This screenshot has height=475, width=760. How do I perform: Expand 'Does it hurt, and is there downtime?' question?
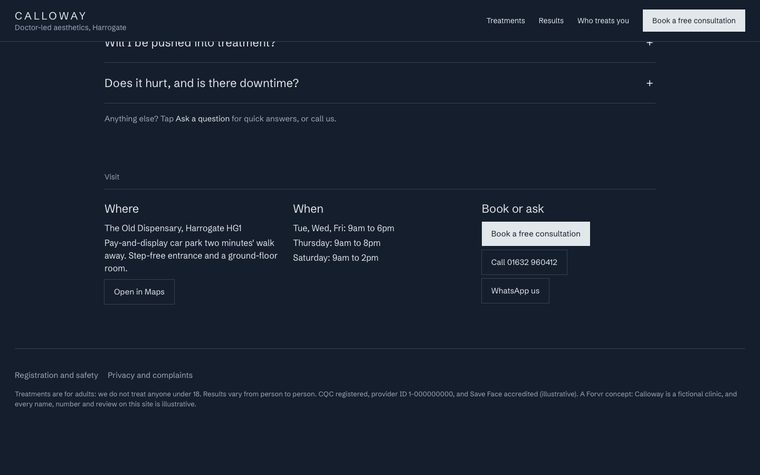tap(380, 83)
